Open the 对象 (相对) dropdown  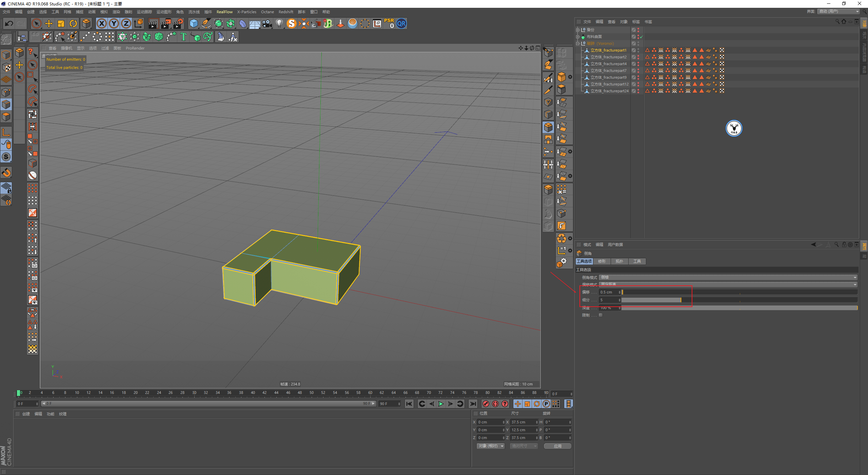(491, 446)
